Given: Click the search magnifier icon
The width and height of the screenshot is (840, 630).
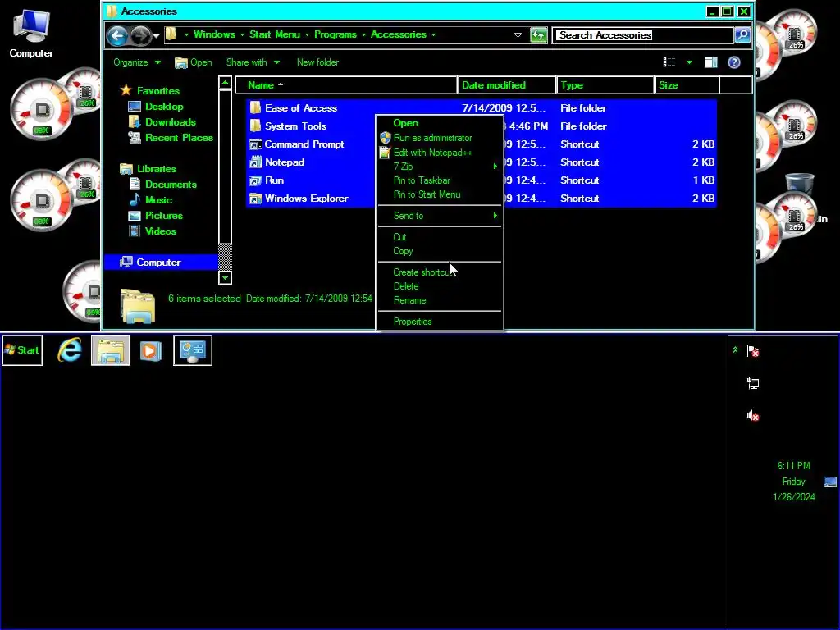Looking at the screenshot, I should [x=742, y=34].
